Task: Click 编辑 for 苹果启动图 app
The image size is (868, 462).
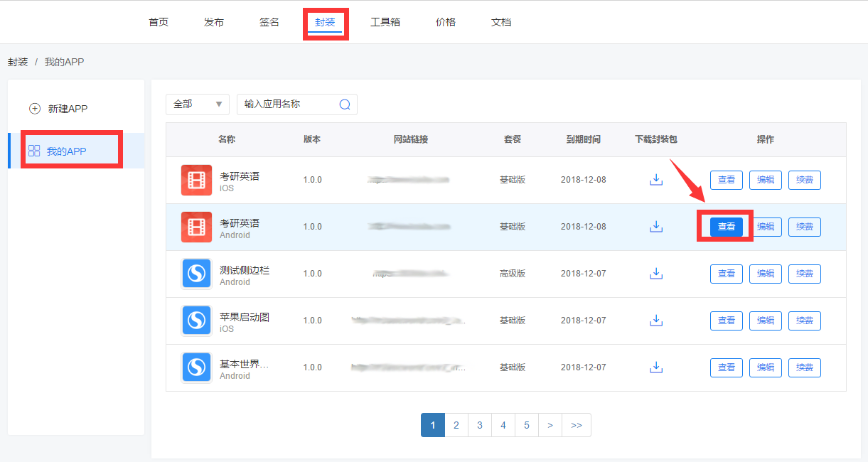Action: (x=765, y=321)
